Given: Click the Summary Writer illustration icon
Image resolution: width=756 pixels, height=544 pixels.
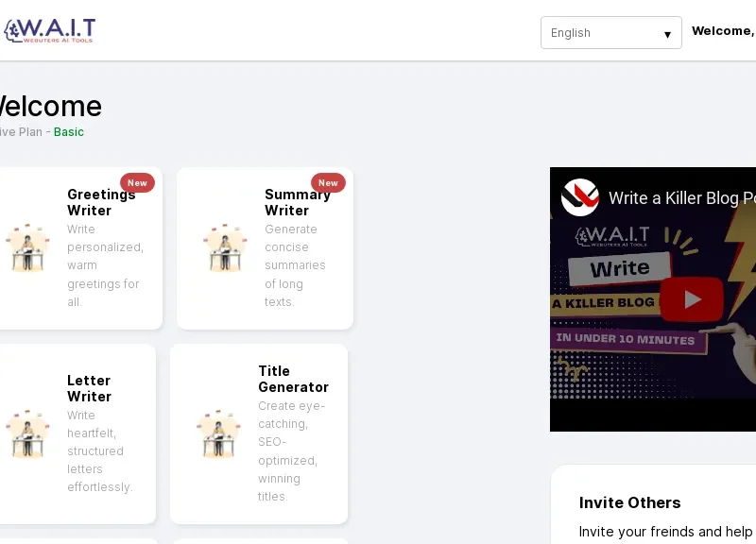Looking at the screenshot, I should (x=225, y=247).
